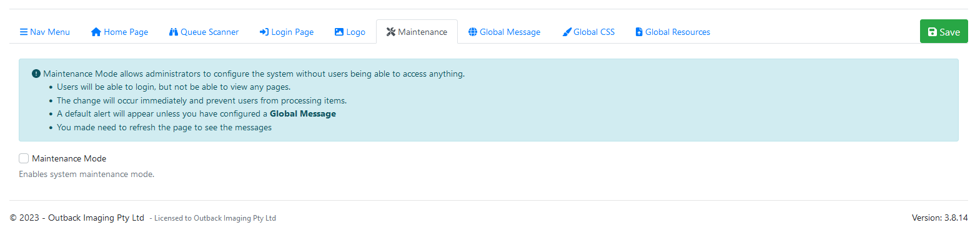Screen dimensions: 980x235
Task: Click the file icon beside Global Resources
Action: click(x=639, y=32)
